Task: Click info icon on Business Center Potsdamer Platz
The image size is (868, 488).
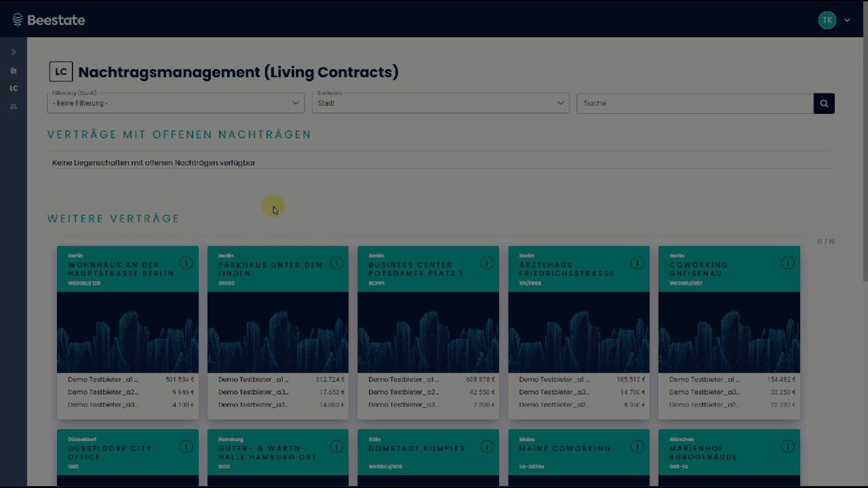Action: [487, 263]
